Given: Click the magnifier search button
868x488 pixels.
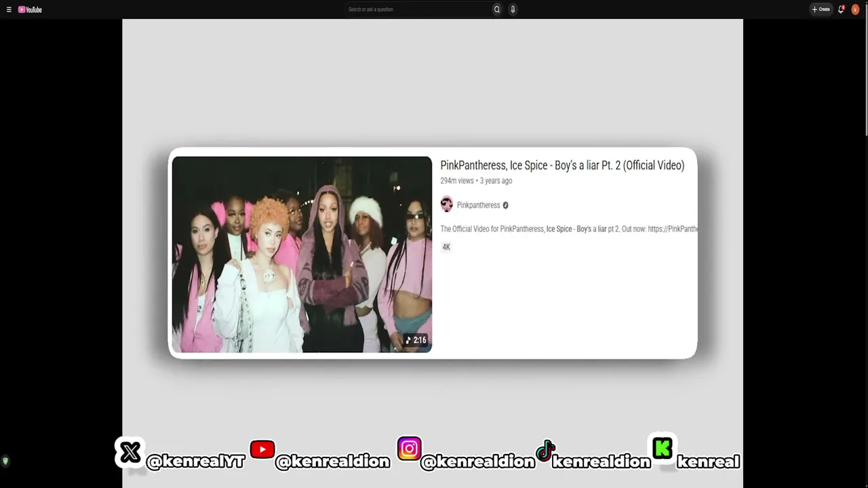Looking at the screenshot, I should coord(497,9).
